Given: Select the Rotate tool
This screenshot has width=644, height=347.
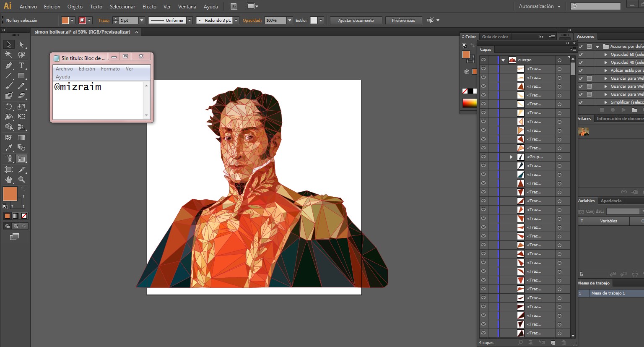Looking at the screenshot, I should pos(8,107).
